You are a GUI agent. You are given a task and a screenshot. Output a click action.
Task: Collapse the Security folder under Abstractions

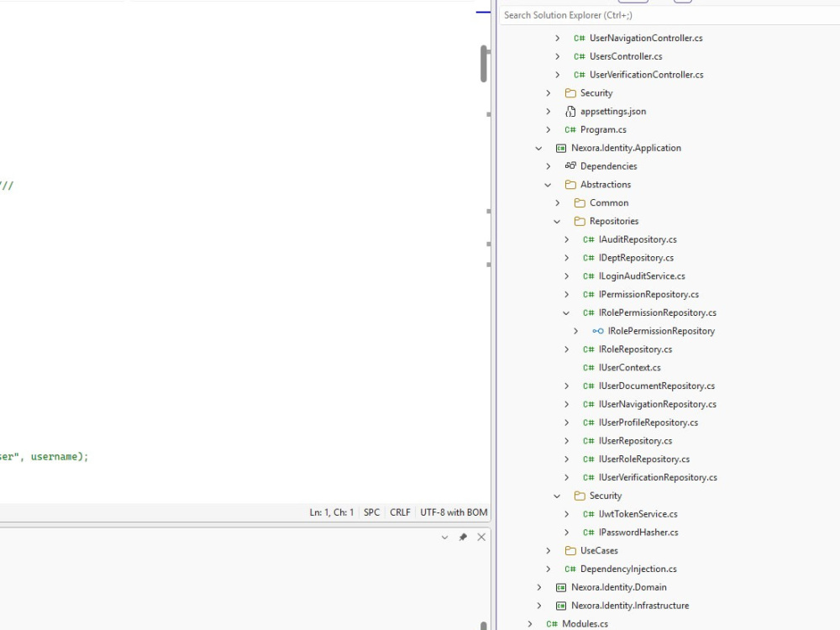(557, 496)
